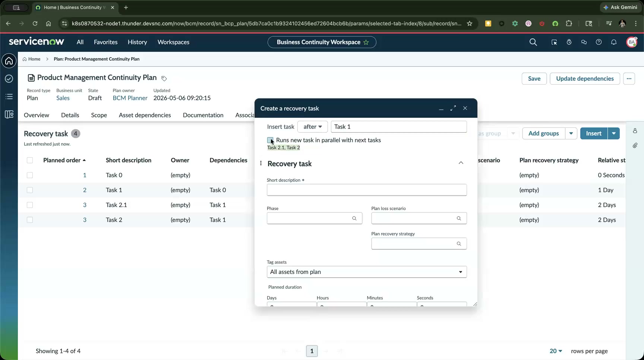Click the BA user avatar
The height and width of the screenshot is (360, 644).
pyautogui.click(x=632, y=42)
